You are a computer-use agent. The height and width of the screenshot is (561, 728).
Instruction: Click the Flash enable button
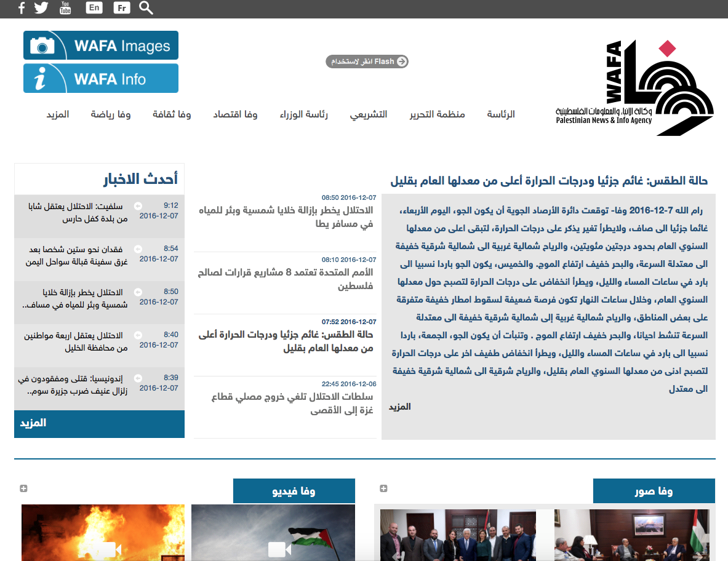pos(367,62)
